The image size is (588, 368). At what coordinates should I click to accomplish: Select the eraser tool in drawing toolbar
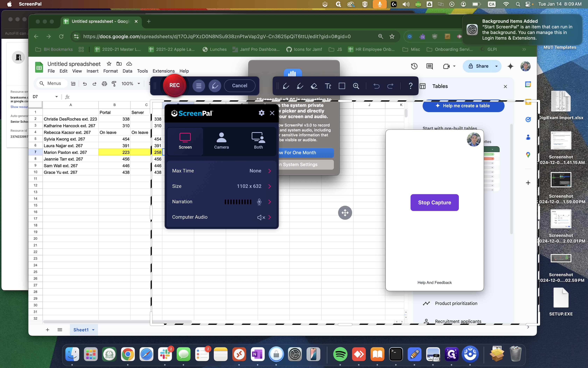pos(314,86)
